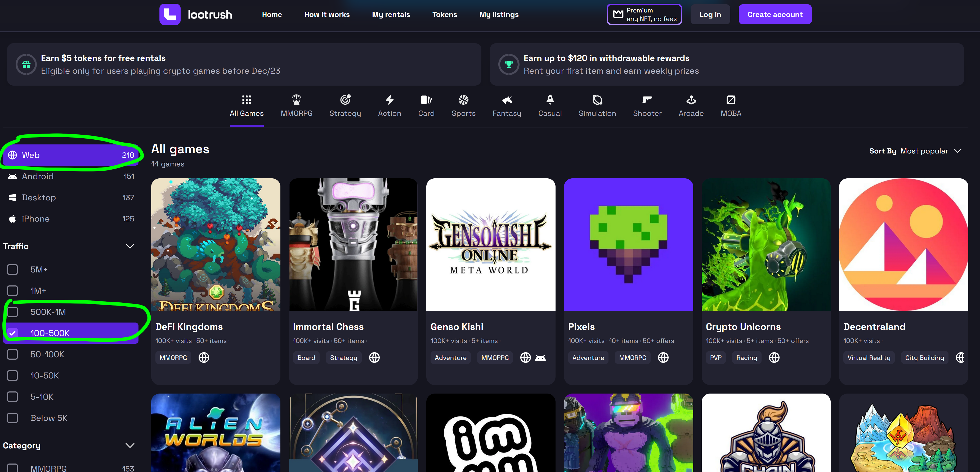Viewport: 980px width, 472px height.
Task: Uncheck the 100-500K traffic filter
Action: [x=12, y=333]
